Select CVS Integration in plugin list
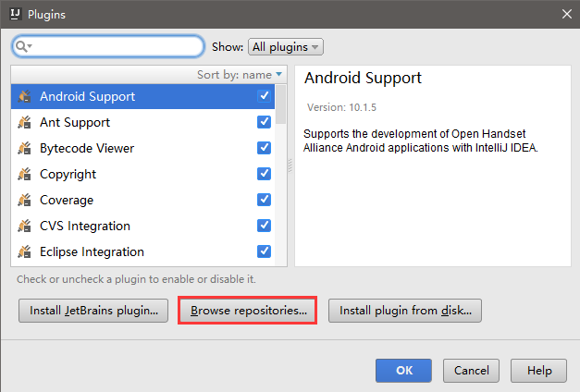The height and width of the screenshot is (392, 580). tap(85, 226)
